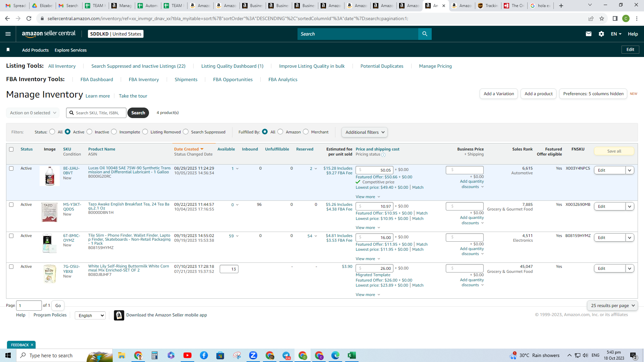
Task: Open the Chrome side panel icon
Action: pyautogui.click(x=615, y=18)
